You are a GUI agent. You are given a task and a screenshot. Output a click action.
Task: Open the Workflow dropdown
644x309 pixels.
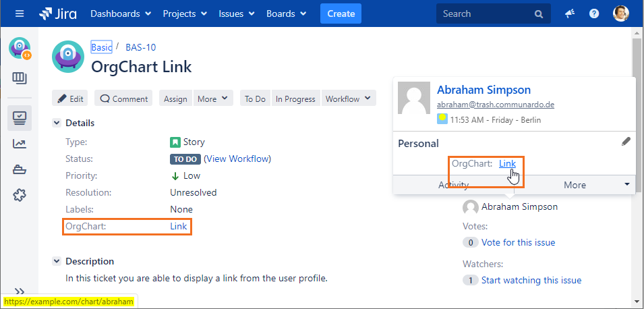pos(348,99)
